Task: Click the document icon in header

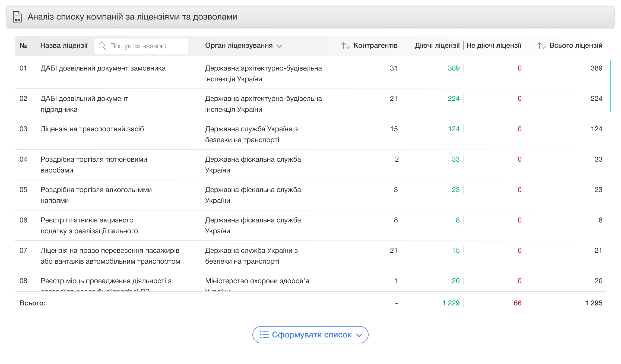Action: [17, 17]
